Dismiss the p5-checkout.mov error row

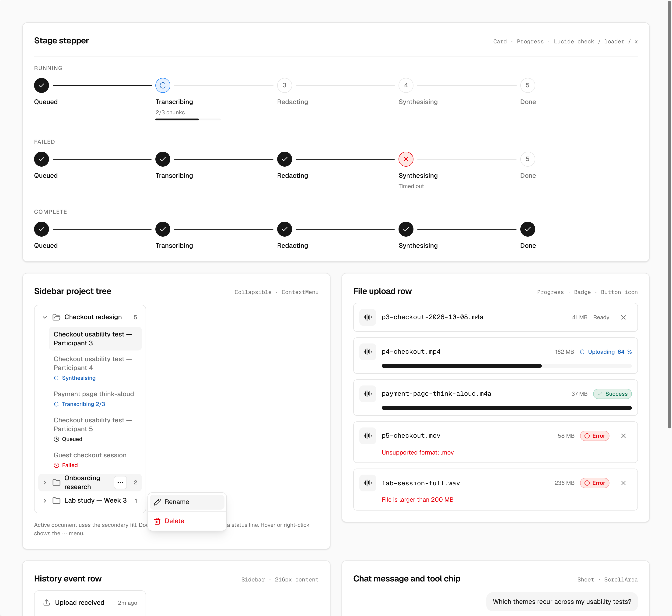point(623,436)
